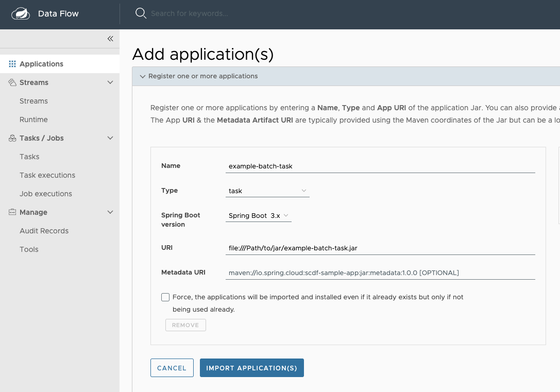Enable the Force import checkbox
The image size is (560, 392).
coord(165,297)
